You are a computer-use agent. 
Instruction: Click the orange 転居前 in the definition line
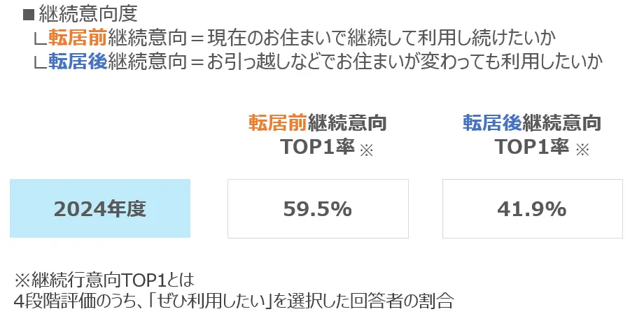(78, 38)
